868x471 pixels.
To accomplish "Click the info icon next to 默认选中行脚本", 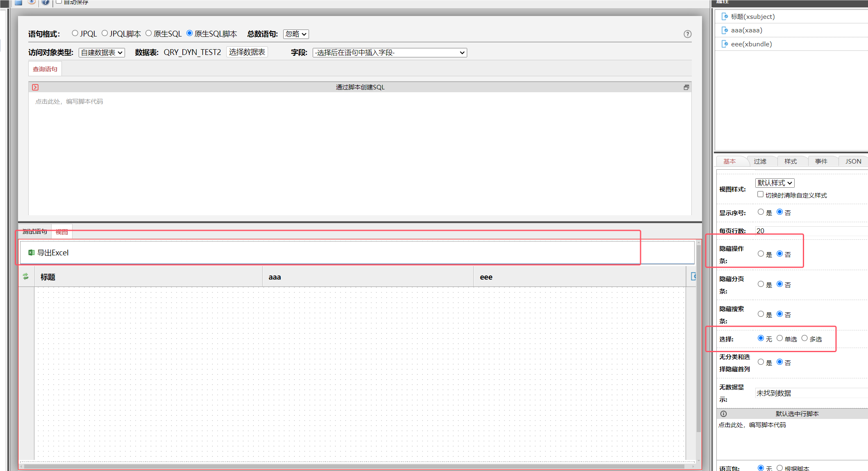I will [723, 414].
